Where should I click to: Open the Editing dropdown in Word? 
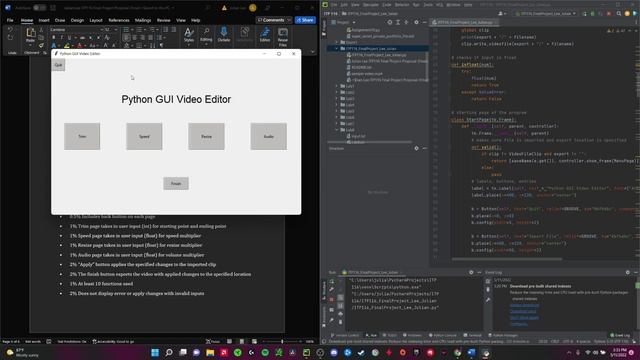point(206,35)
